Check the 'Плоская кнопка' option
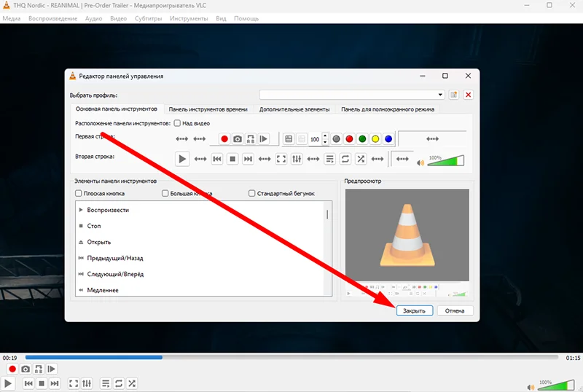The height and width of the screenshot is (392, 583). [79, 194]
